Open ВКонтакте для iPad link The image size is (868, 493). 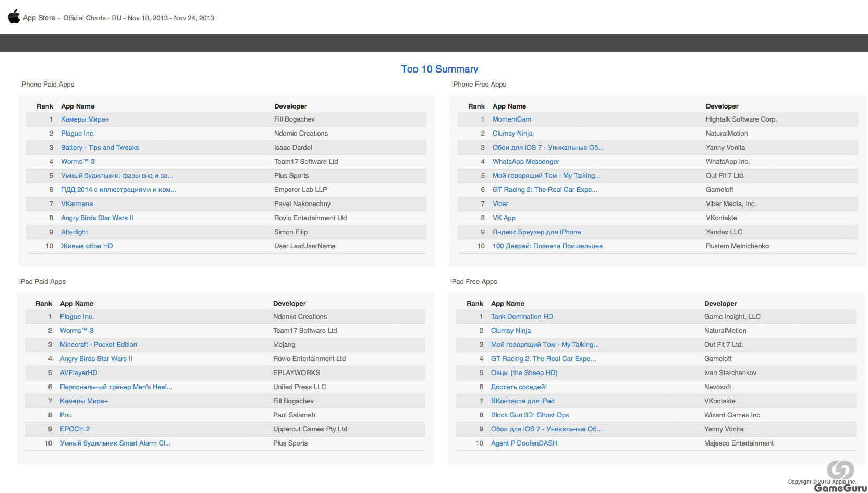click(523, 401)
